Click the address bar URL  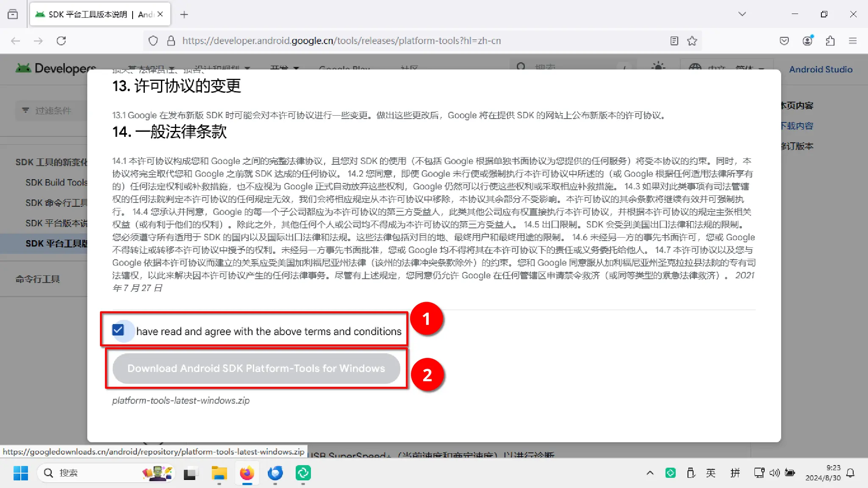pos(341,41)
